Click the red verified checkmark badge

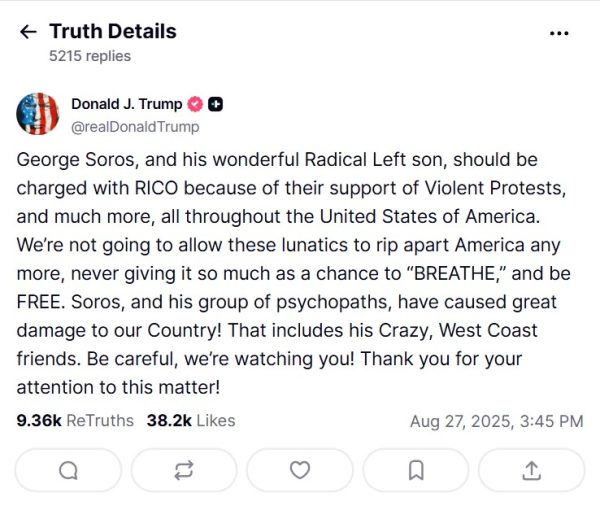tap(196, 104)
